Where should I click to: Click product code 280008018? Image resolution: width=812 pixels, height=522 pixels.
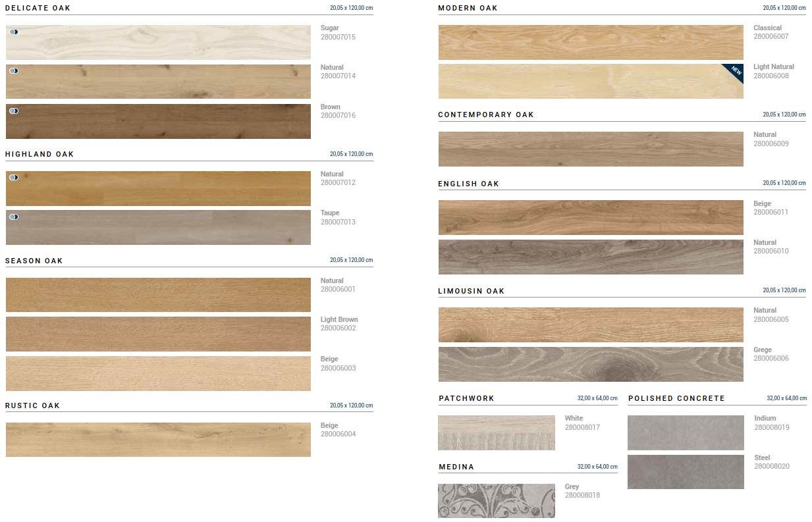coord(582,495)
